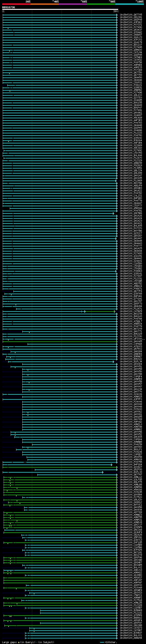
Task: Open hit UniRef100_B1PL33
Action: click(x=131, y=472)
